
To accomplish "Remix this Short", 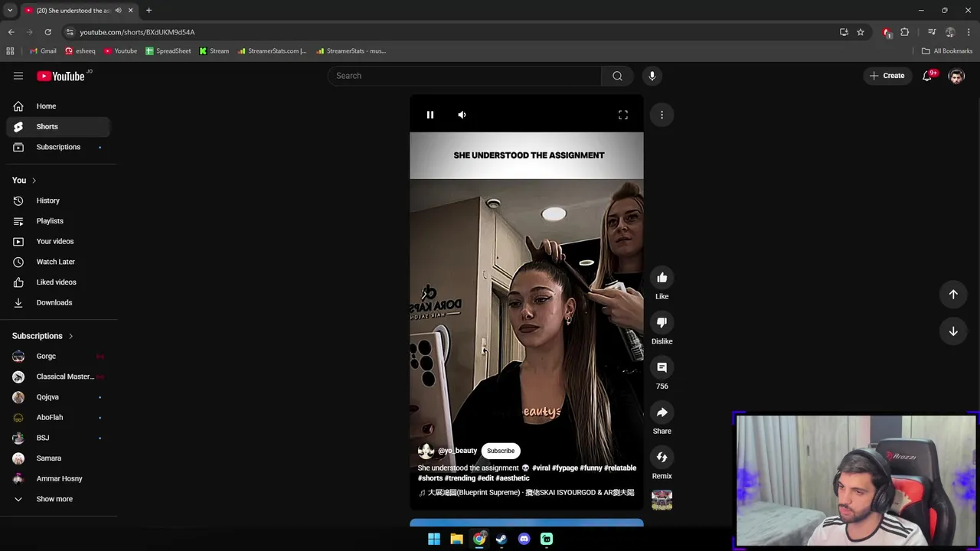I will [662, 458].
